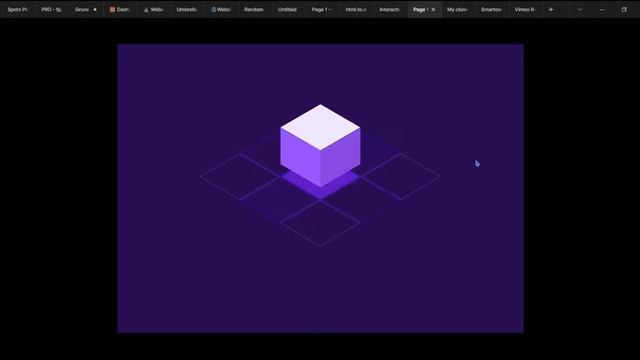Select the Untitled tab
Image resolution: width=640 pixels, height=360 pixels.
tap(287, 9)
